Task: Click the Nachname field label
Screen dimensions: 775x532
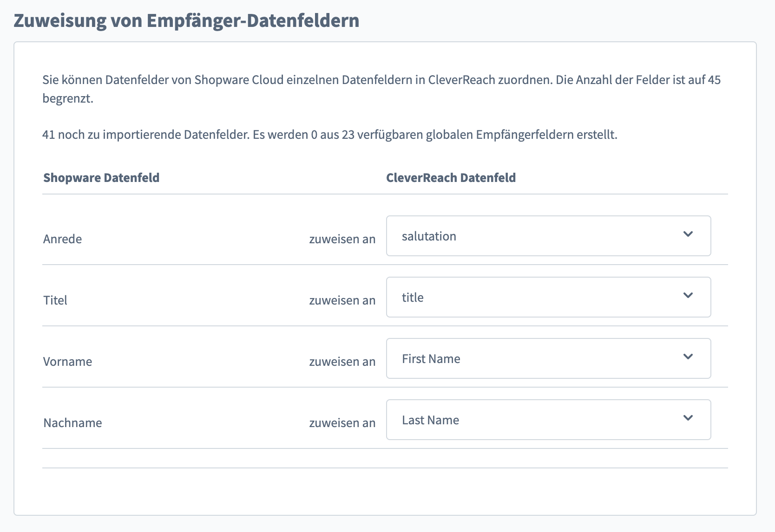Action: pyautogui.click(x=72, y=423)
